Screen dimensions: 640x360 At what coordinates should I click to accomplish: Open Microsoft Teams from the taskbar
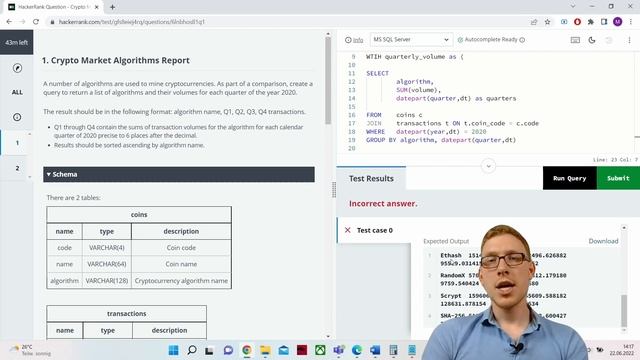coord(338,350)
